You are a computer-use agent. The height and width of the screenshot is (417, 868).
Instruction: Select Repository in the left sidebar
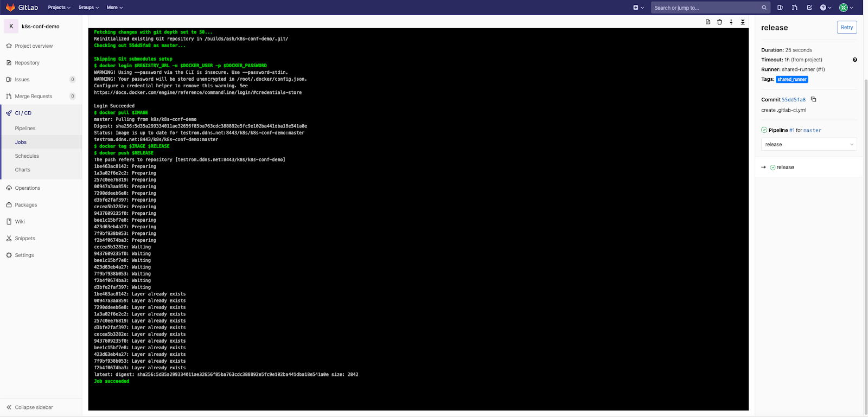[x=27, y=63]
